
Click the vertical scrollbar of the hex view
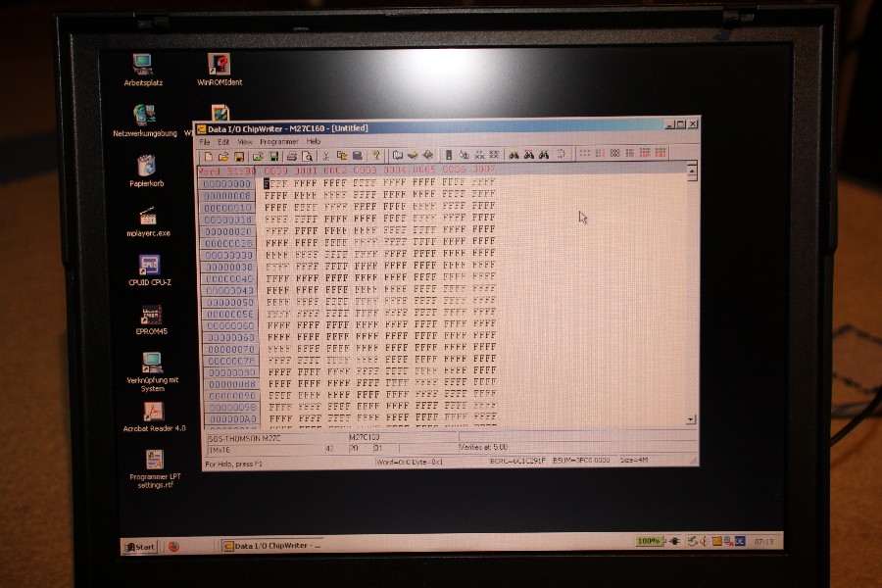click(693, 294)
